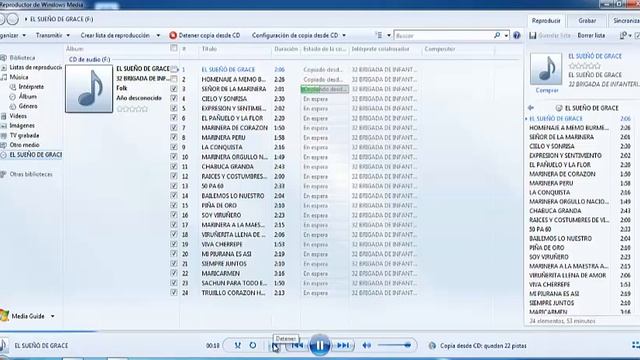Uncheck track 24 TRUJILLO CORAZON

coord(174,293)
